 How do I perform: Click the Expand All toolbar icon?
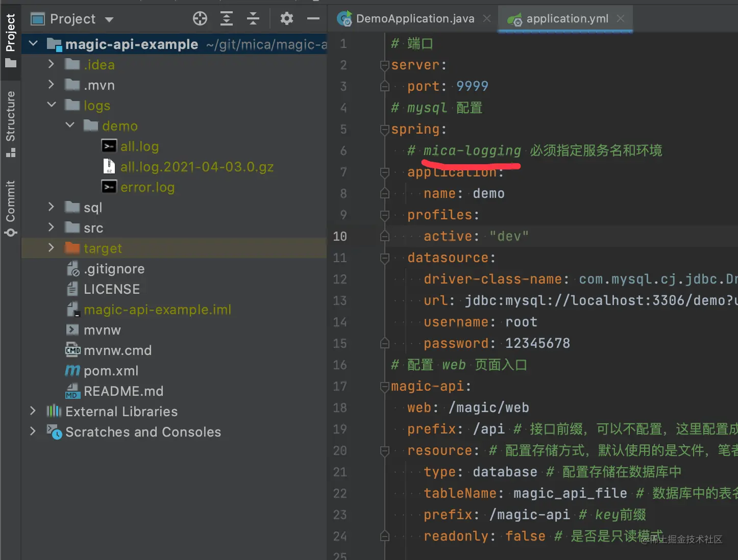227,19
